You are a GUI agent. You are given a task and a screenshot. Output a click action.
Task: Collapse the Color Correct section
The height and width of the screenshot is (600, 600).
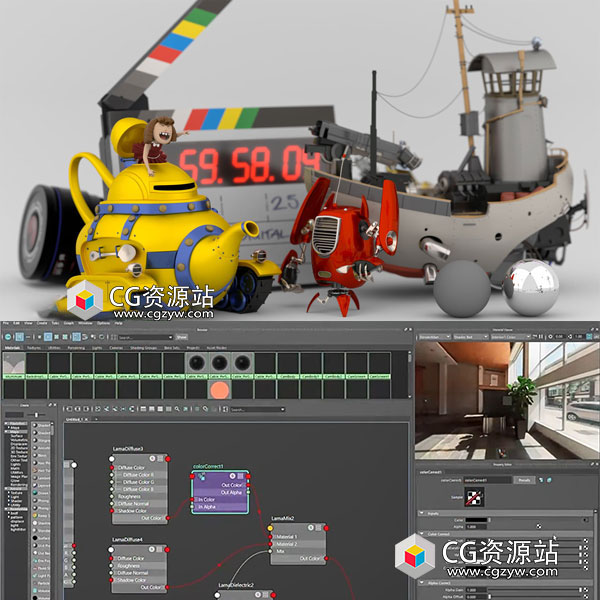[x=422, y=533]
